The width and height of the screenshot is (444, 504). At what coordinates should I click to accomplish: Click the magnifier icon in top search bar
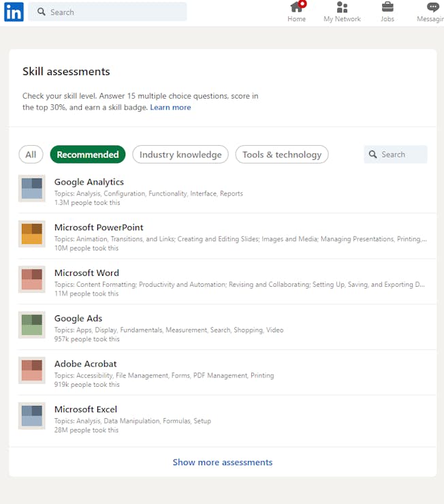pyautogui.click(x=41, y=12)
